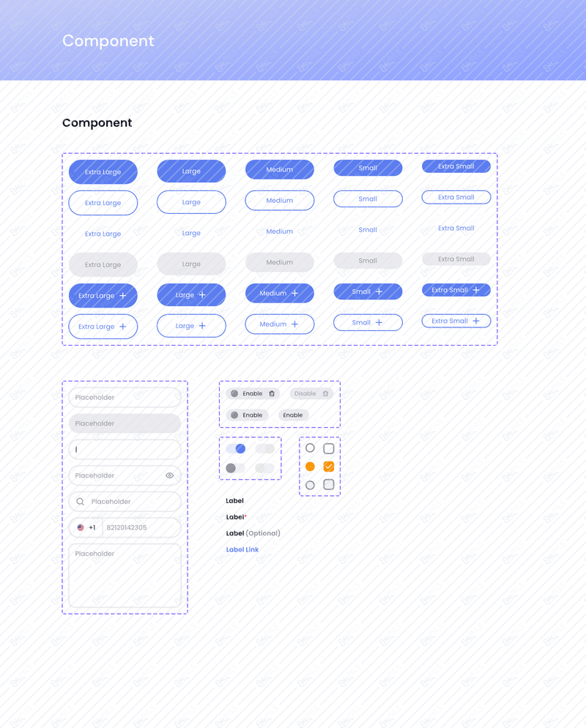Click the gray-filled disabled checkbox
This screenshot has width=586, height=728.
(329, 485)
